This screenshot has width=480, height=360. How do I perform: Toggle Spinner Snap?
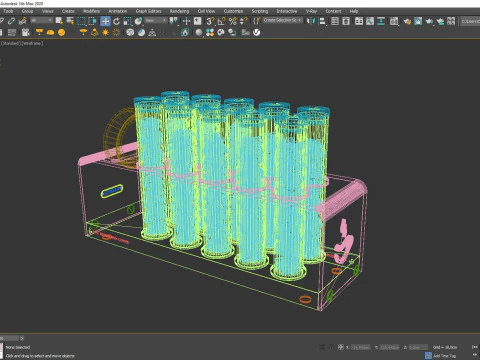pyautogui.click(x=244, y=21)
